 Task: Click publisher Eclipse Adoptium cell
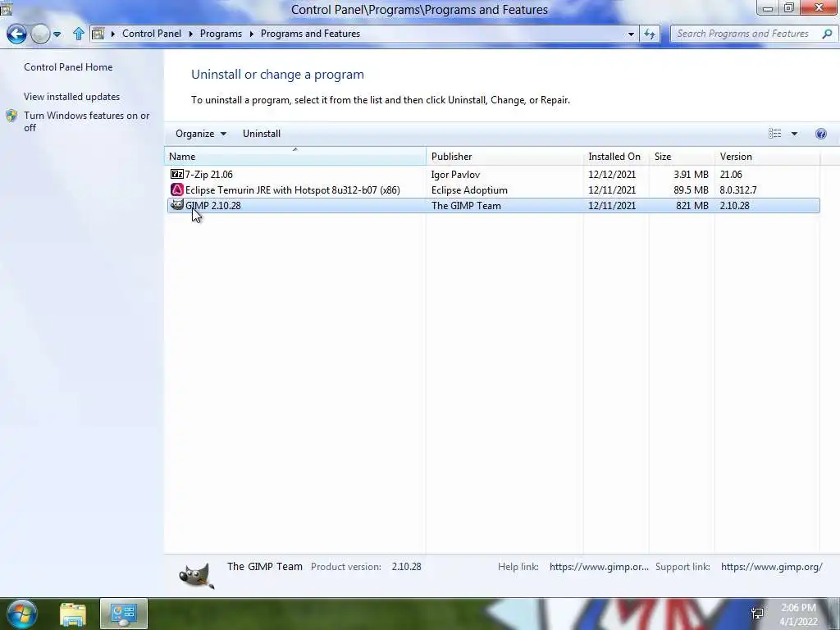(x=469, y=189)
